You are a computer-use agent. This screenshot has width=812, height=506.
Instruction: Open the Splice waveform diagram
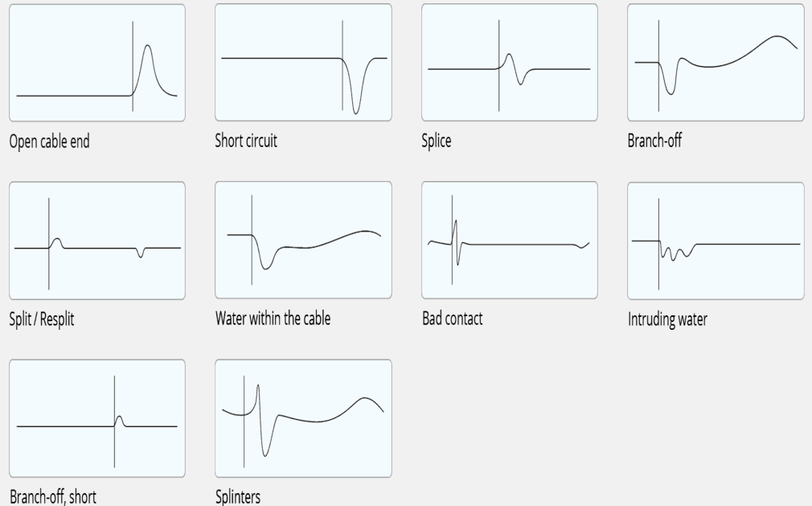coord(510,63)
